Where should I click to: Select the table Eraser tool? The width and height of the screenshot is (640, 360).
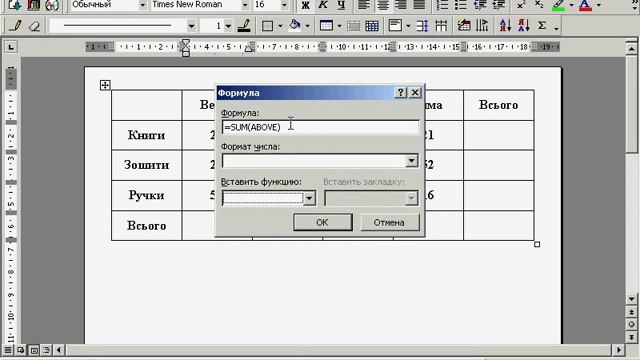34,26
